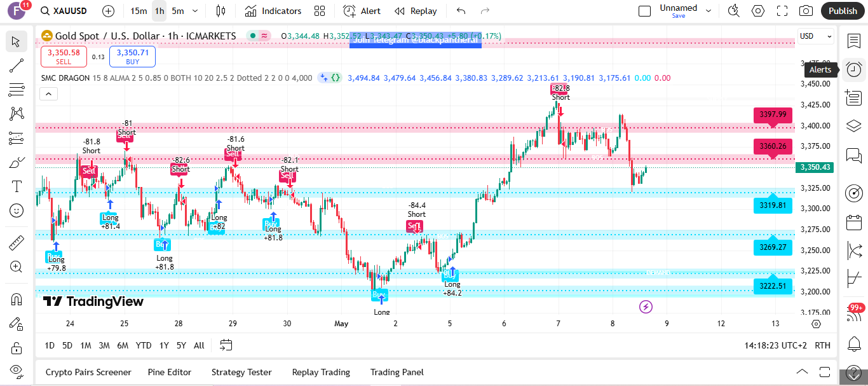Open the Strategy Tester tab
This screenshot has height=386, width=868.
[x=241, y=372]
